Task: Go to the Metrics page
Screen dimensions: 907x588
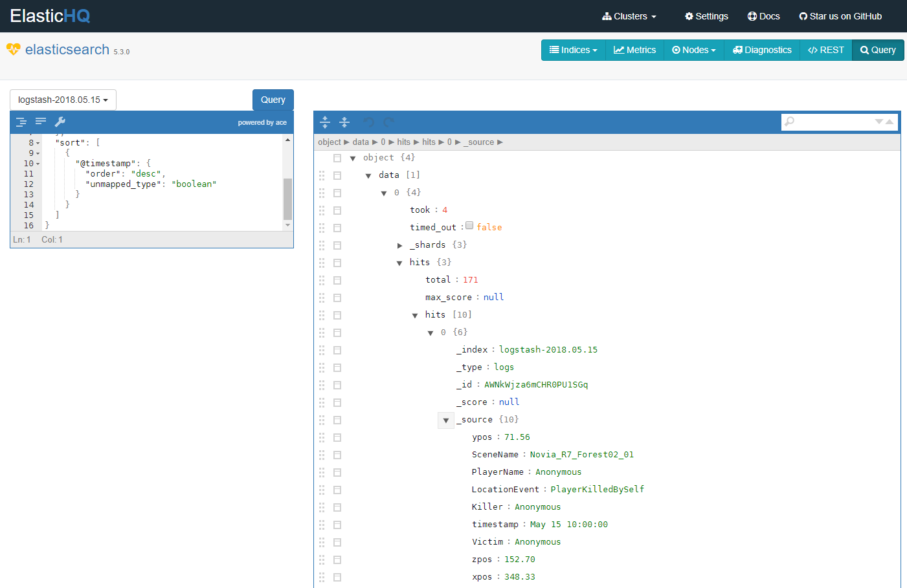Action: click(635, 50)
